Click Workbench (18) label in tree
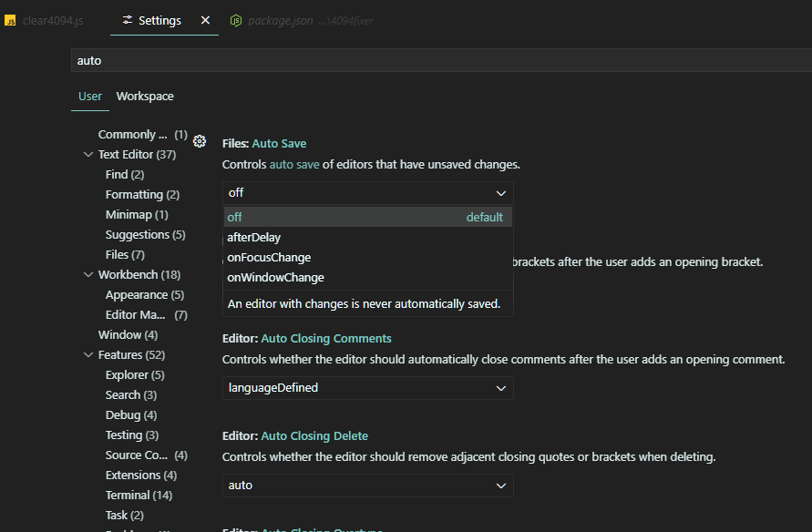 [139, 275]
